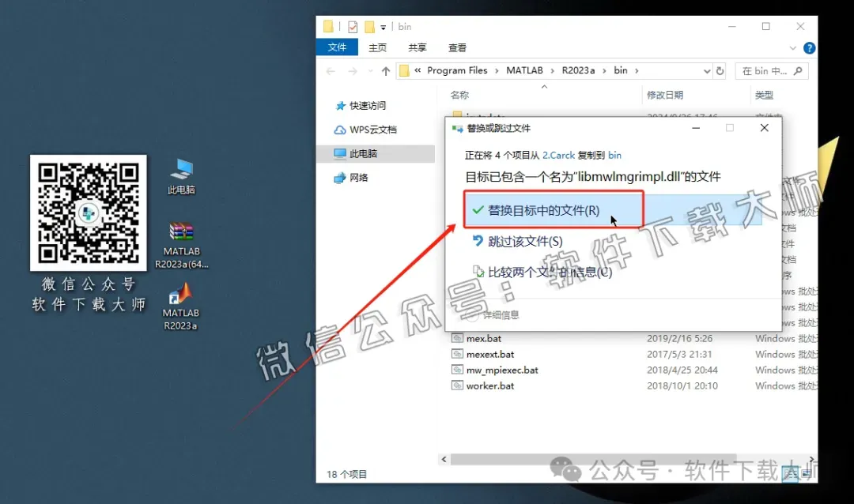Viewport: 854px width, 504px height.
Task: Sort by the 名称 column header
Action: click(x=459, y=96)
